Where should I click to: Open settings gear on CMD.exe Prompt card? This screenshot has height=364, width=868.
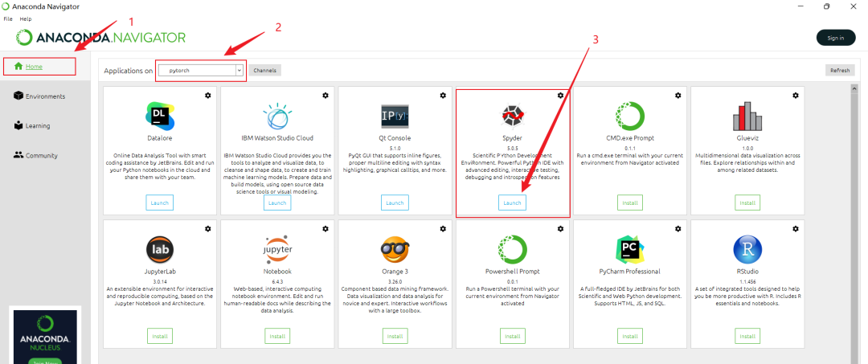point(678,95)
